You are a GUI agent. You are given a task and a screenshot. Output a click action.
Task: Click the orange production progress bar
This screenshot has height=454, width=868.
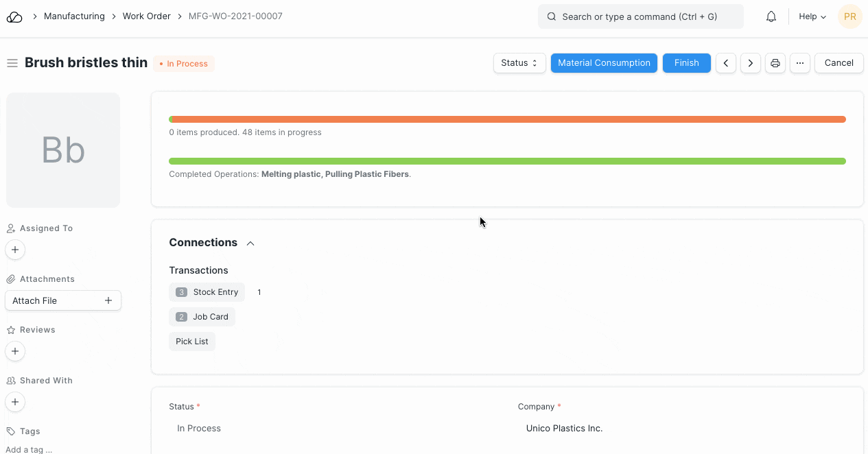coord(508,119)
